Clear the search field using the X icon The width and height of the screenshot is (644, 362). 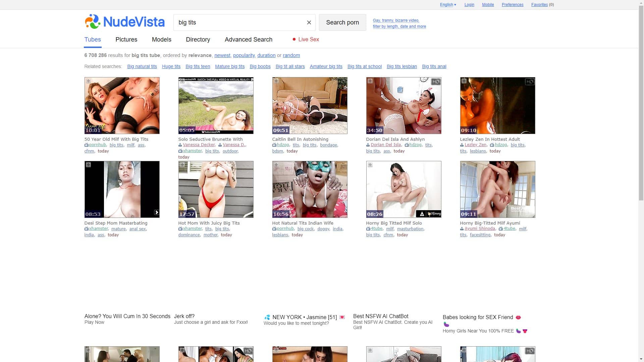309,22
